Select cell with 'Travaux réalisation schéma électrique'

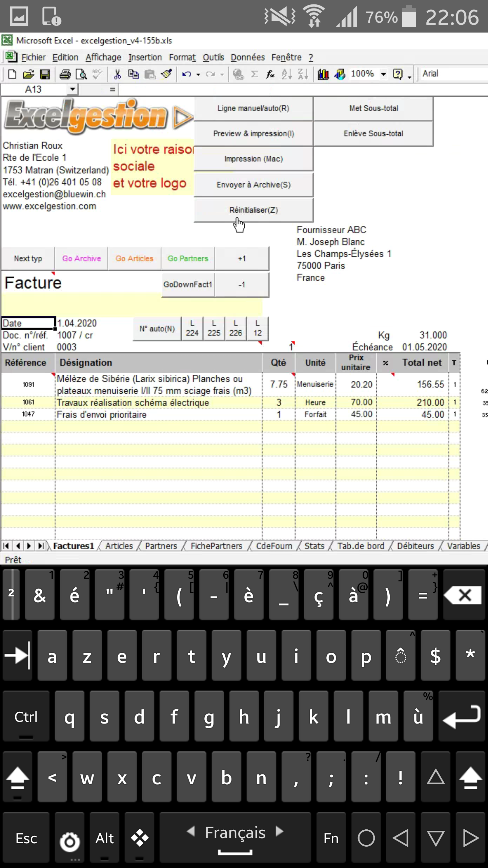click(158, 402)
